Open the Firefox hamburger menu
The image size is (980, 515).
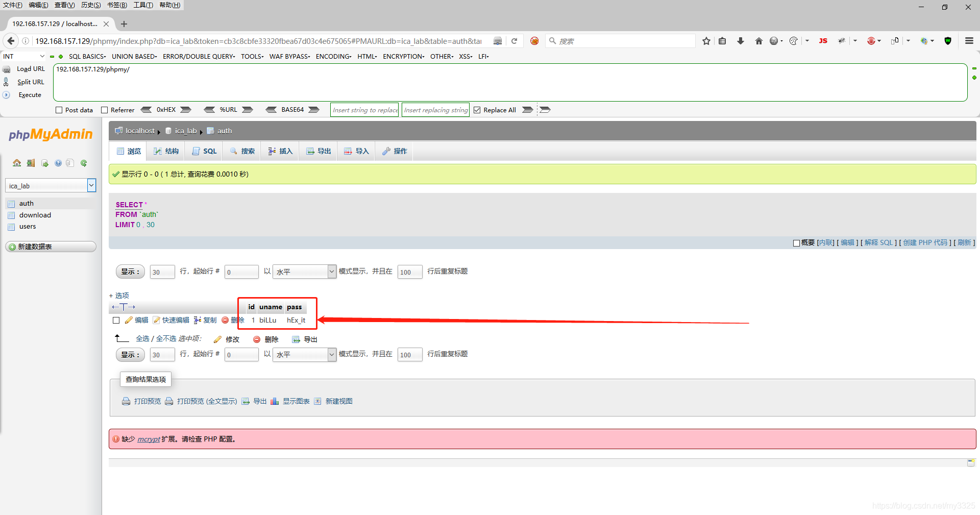[x=969, y=41]
